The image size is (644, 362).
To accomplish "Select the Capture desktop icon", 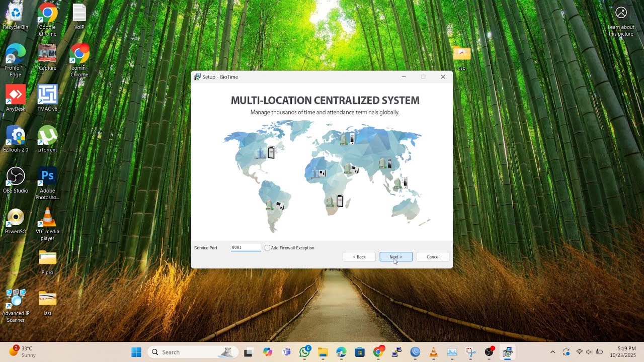I will (47, 57).
